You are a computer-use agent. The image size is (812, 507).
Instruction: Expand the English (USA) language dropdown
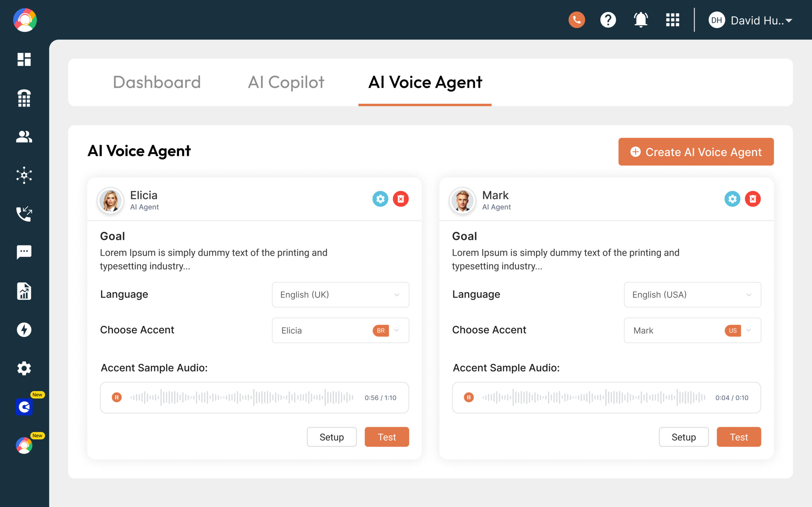(692, 295)
